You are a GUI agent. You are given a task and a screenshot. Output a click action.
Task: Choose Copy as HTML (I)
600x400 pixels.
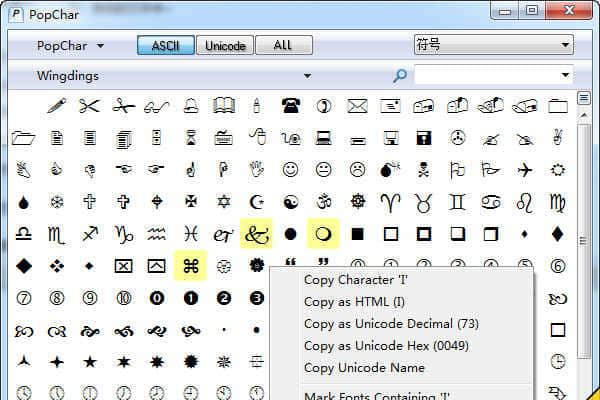tap(354, 302)
